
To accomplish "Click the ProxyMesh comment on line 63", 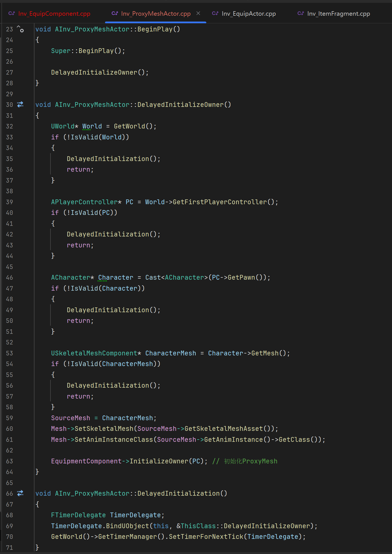I will pyautogui.click(x=245, y=461).
